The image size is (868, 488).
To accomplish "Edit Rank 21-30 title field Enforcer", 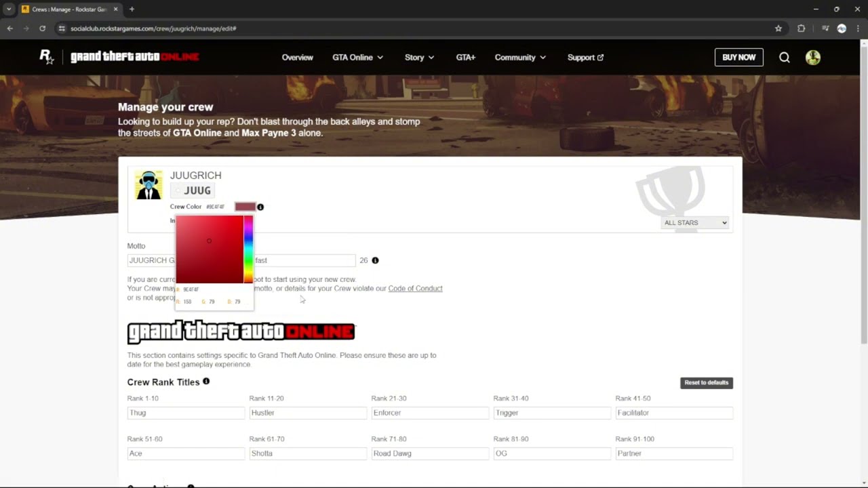I will coord(430,413).
